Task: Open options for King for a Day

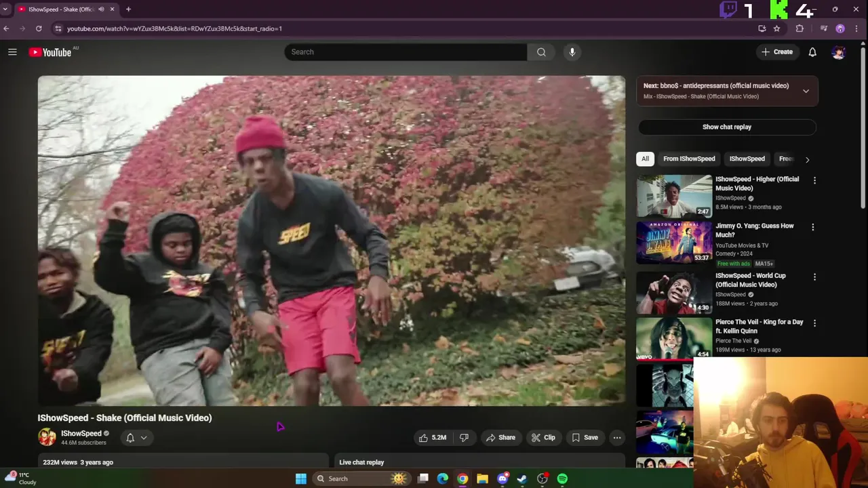Action: [813, 323]
